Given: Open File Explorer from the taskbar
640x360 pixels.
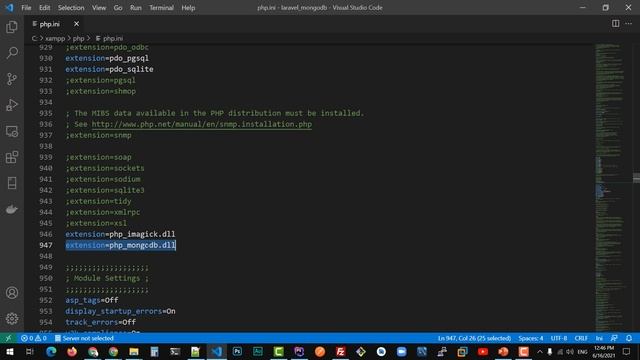Looking at the screenshot, I should point(133,351).
